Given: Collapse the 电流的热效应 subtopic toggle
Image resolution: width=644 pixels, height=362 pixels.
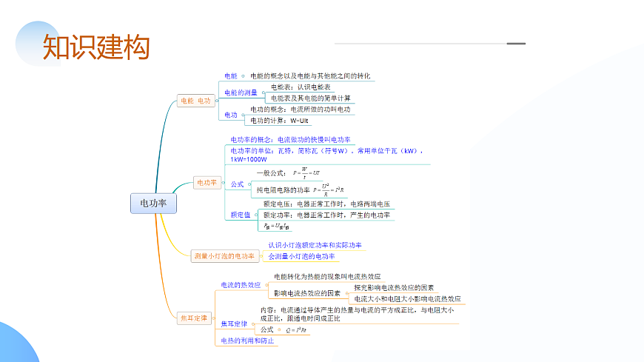Looking at the screenshot, I should [266, 285].
